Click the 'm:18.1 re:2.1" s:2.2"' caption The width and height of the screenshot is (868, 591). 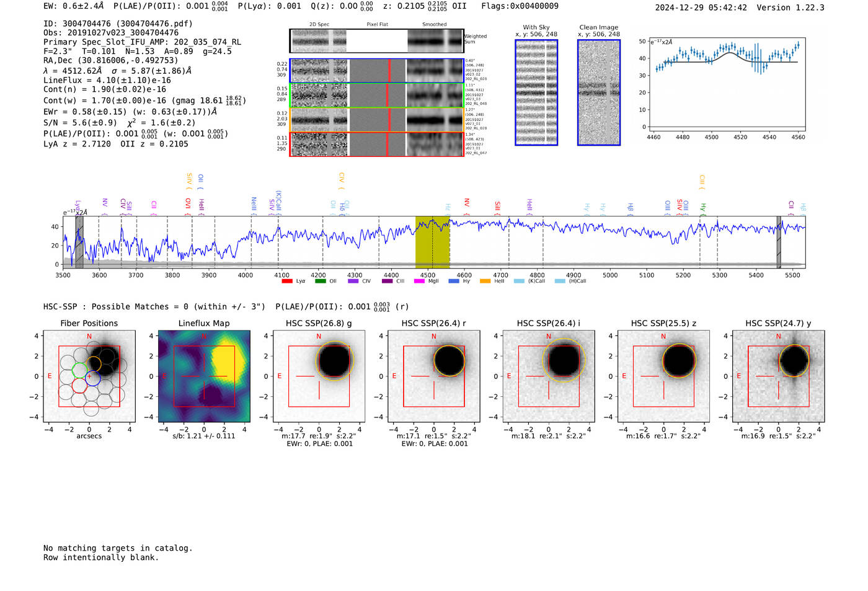click(549, 436)
